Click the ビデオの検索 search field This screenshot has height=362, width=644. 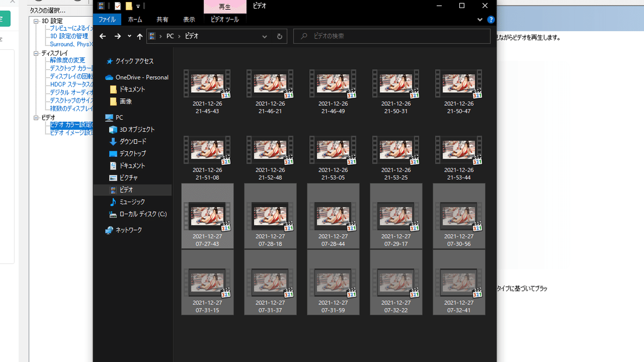[392, 36]
